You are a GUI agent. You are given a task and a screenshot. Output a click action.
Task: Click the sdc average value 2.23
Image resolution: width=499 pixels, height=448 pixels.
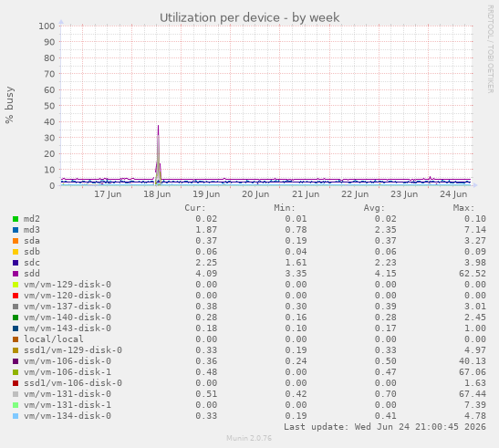385,263
